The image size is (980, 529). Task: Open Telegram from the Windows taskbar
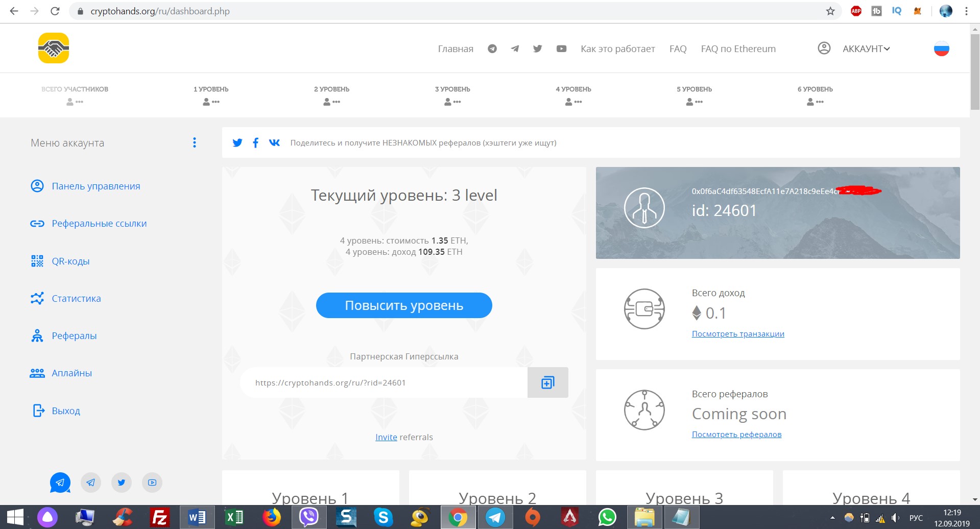pyautogui.click(x=495, y=517)
